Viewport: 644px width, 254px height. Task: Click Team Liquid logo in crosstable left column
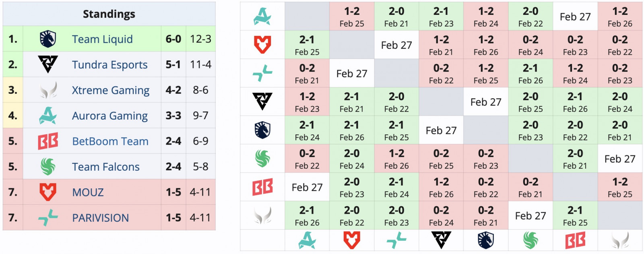pyautogui.click(x=262, y=130)
